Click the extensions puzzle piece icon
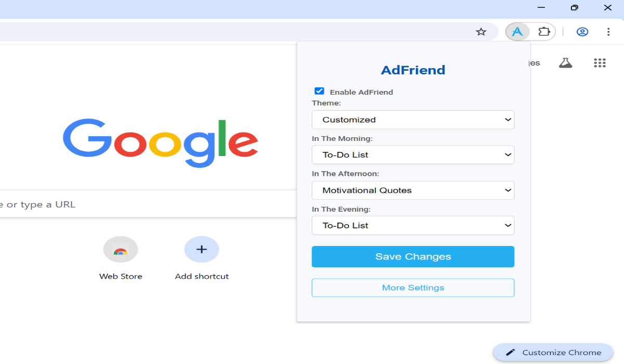The height and width of the screenshot is (364, 624). 544,31
